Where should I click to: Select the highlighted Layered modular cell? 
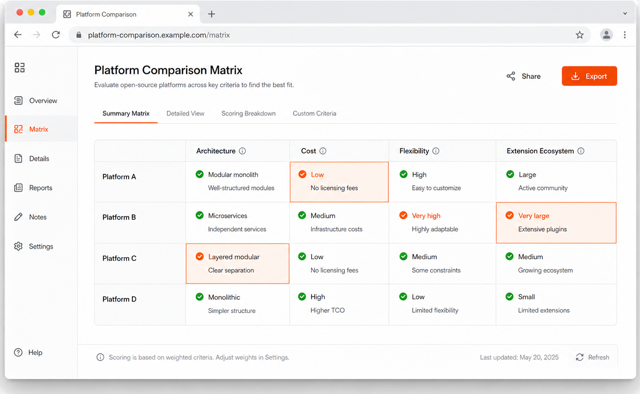point(238,264)
